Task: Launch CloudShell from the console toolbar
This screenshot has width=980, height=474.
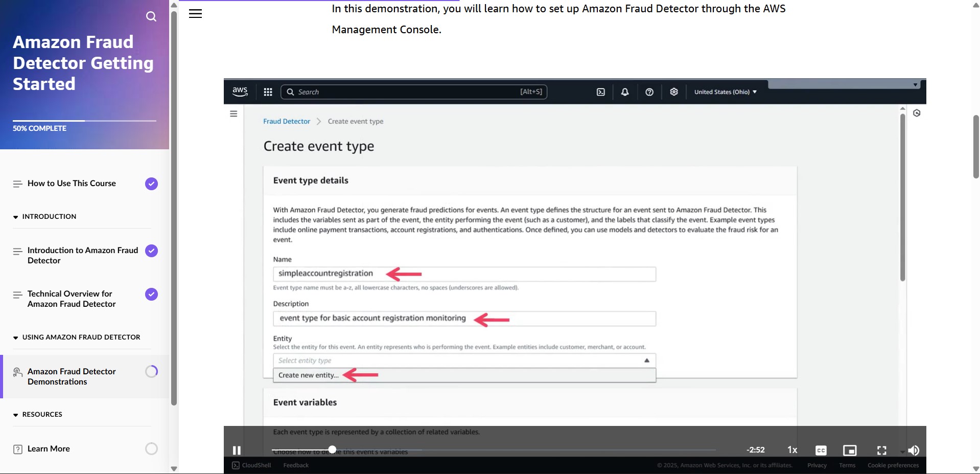Action: coord(600,92)
